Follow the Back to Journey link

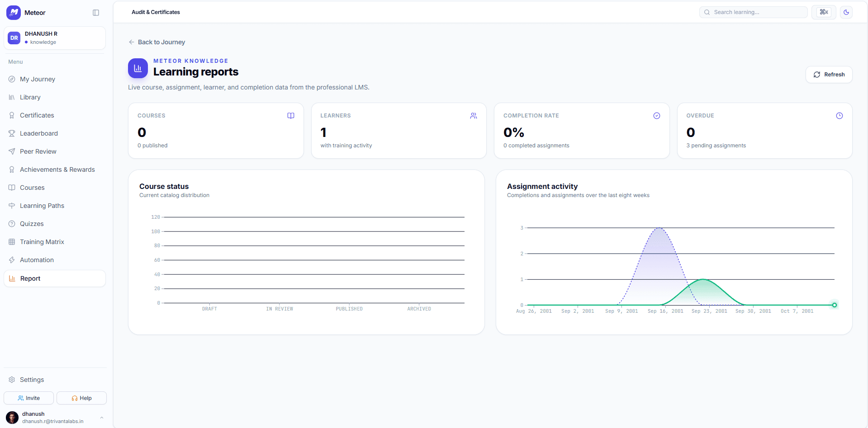(x=157, y=42)
